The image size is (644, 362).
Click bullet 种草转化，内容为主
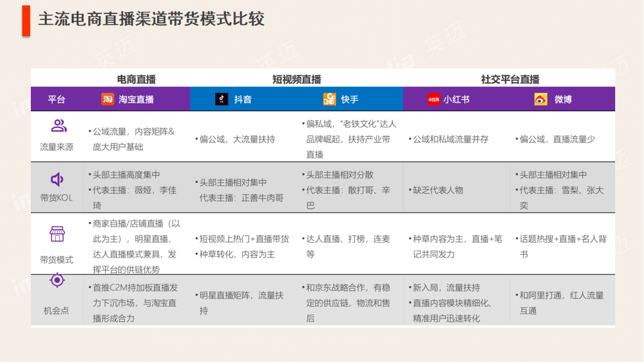[235, 255]
